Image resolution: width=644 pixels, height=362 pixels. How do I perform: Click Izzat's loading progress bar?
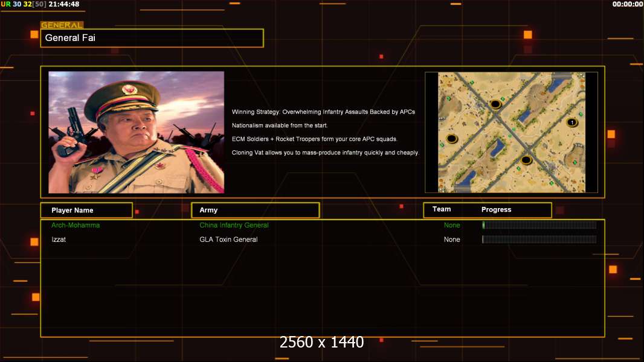point(539,240)
